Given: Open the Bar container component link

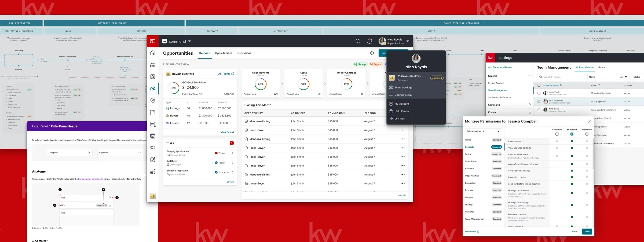Looking at the screenshot, I should coord(90,179).
